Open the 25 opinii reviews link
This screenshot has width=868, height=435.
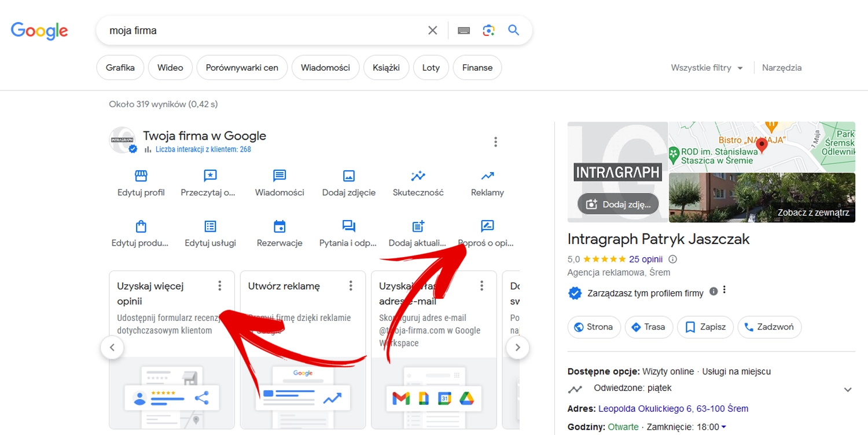point(645,259)
